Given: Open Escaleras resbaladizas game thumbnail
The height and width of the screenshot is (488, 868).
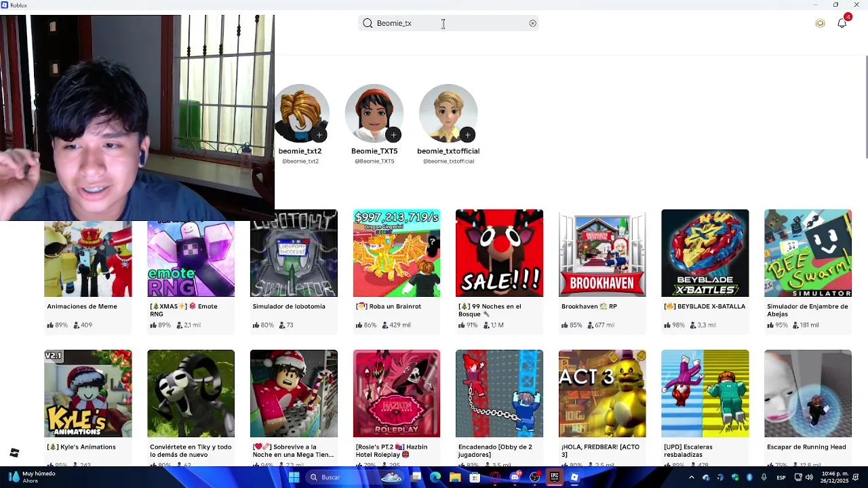Looking at the screenshot, I should tap(705, 393).
